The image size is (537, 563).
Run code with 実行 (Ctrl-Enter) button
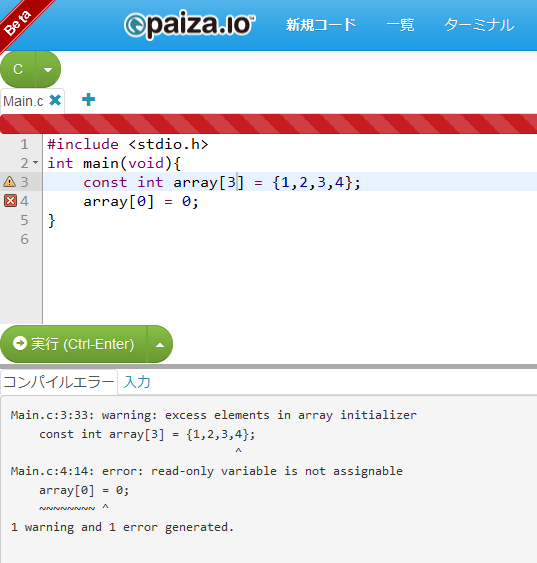(74, 344)
